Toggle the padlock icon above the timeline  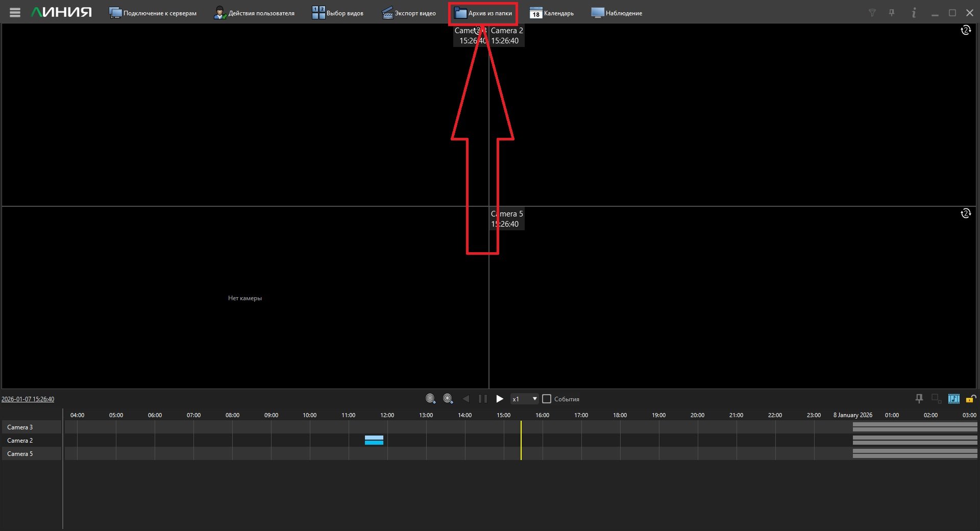tap(970, 399)
